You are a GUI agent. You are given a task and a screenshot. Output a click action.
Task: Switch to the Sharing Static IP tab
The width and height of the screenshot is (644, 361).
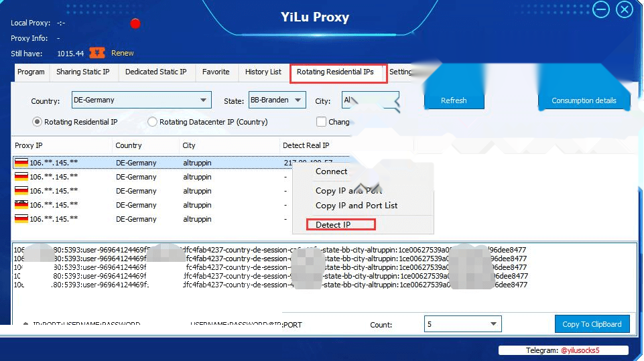[83, 72]
